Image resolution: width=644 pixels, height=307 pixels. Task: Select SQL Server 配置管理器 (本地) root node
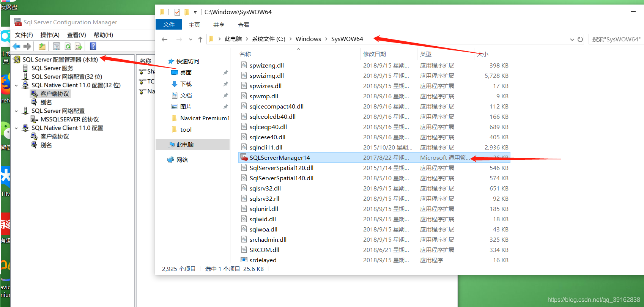(x=60, y=60)
